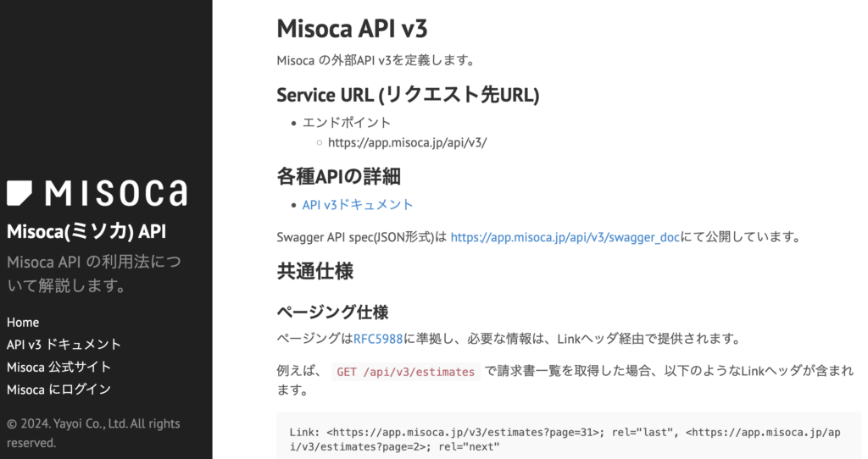868x459 pixels.
Task: Click the ページング仕様 subheading
Action: click(332, 312)
